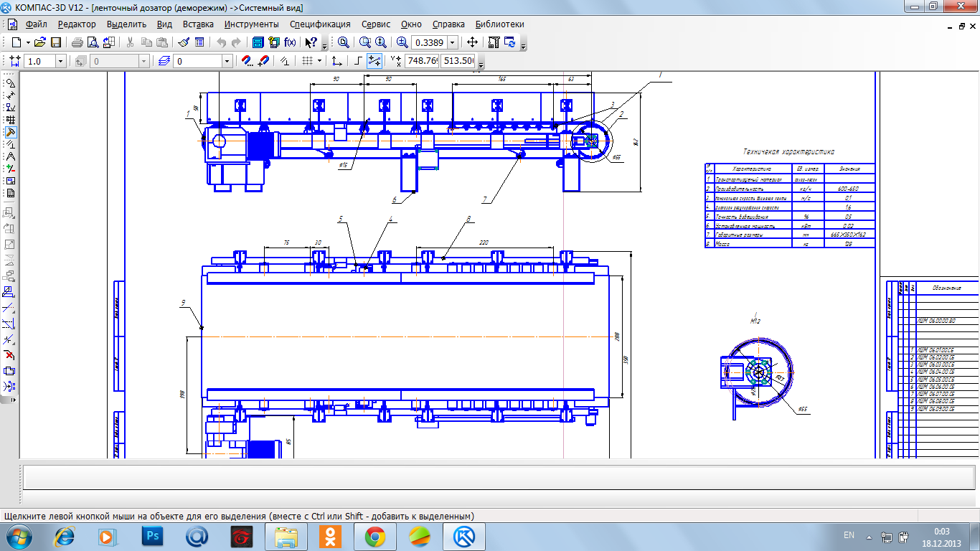The image size is (980, 551).
Task: Select the Measurement panel letter A icon
Action: (11, 156)
